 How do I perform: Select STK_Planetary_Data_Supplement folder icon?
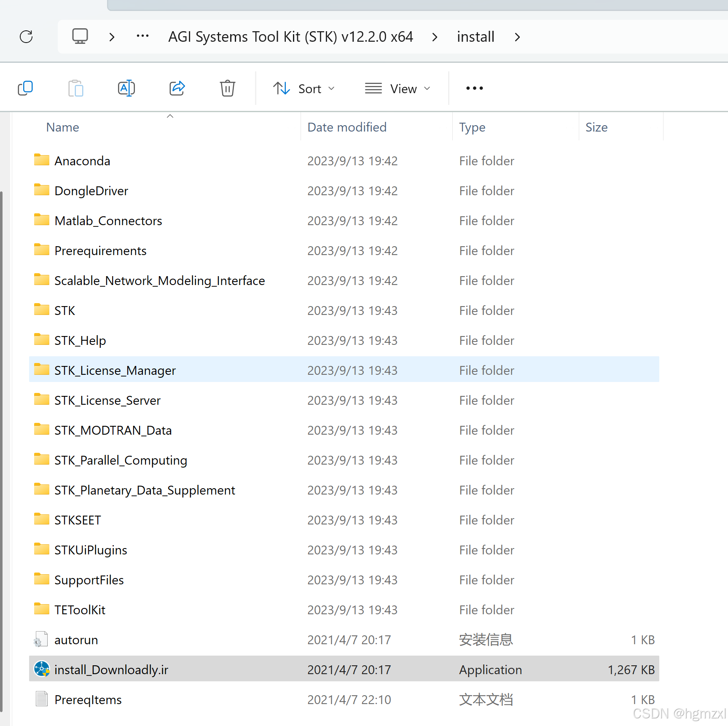42,489
